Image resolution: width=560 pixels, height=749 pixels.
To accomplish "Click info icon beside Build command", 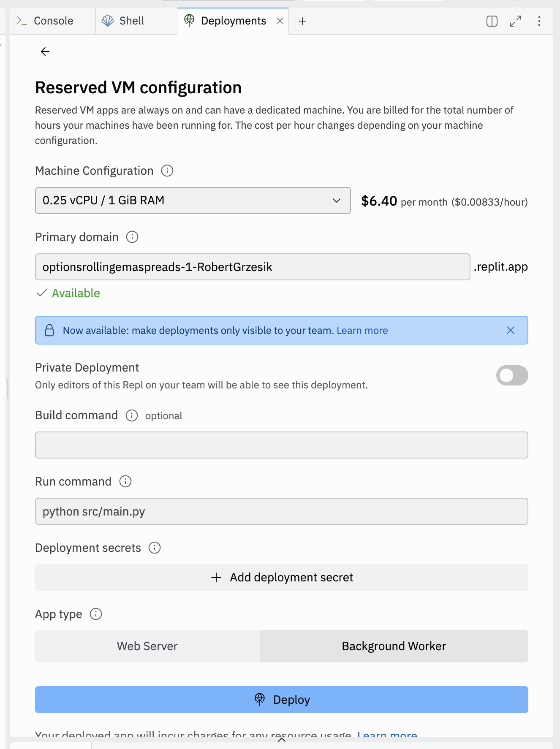I will pyautogui.click(x=132, y=415).
